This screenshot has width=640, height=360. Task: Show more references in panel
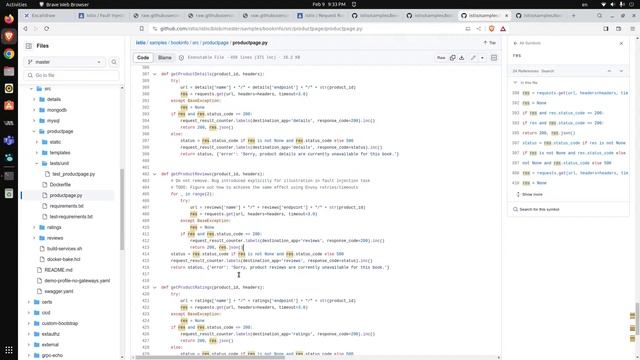(529, 194)
